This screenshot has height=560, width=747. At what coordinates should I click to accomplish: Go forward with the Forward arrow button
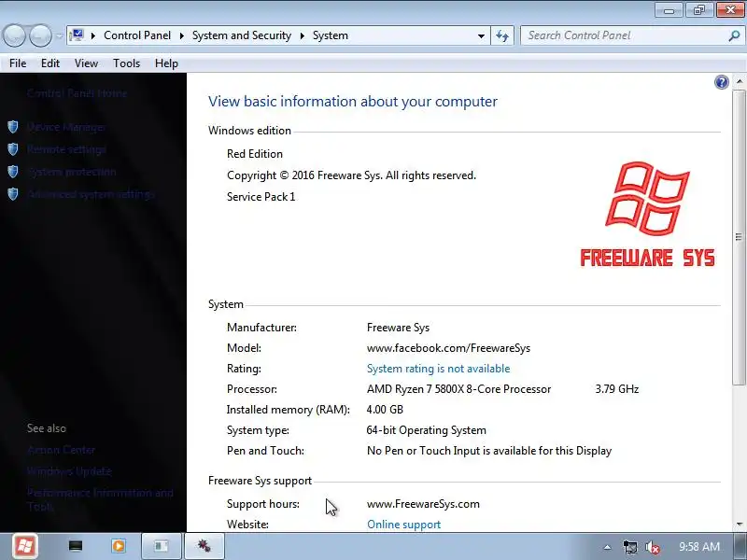pyautogui.click(x=40, y=35)
